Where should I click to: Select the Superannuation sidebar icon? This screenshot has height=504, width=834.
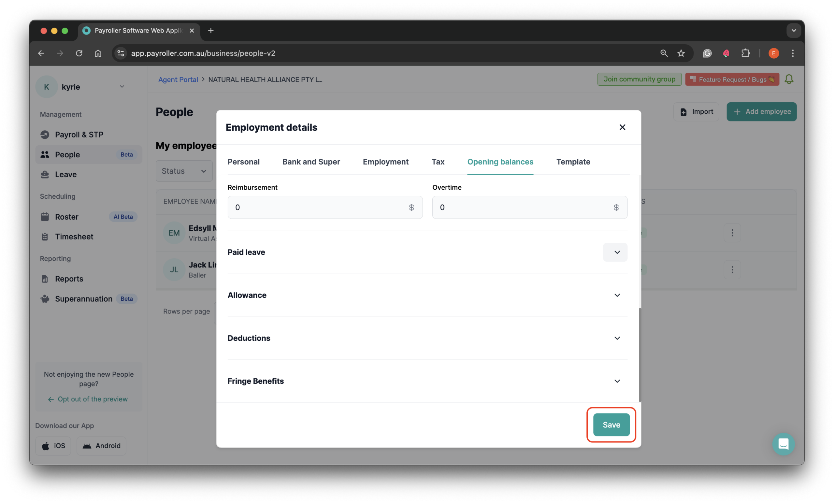[x=45, y=298]
